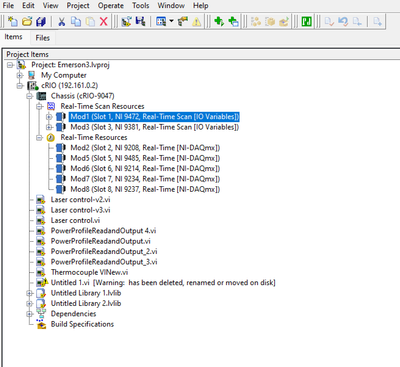Click the yellow warning triangle toolbar icon
Screen dimensions: 400x367
pos(197,22)
